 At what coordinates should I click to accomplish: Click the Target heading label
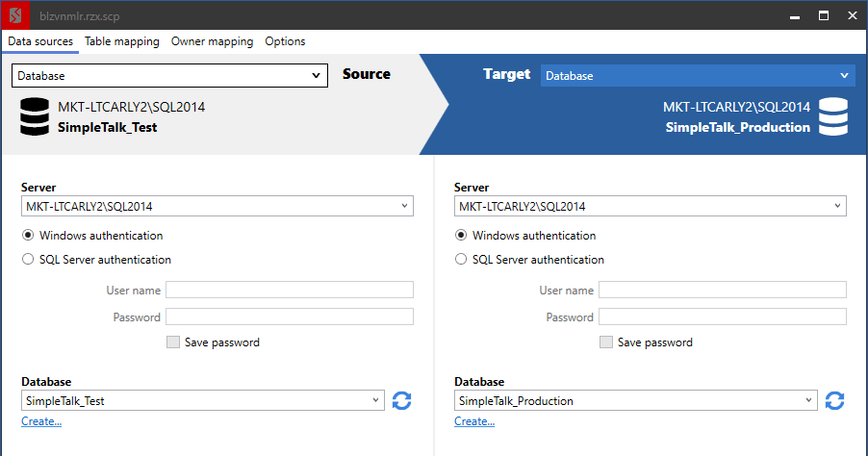point(506,74)
